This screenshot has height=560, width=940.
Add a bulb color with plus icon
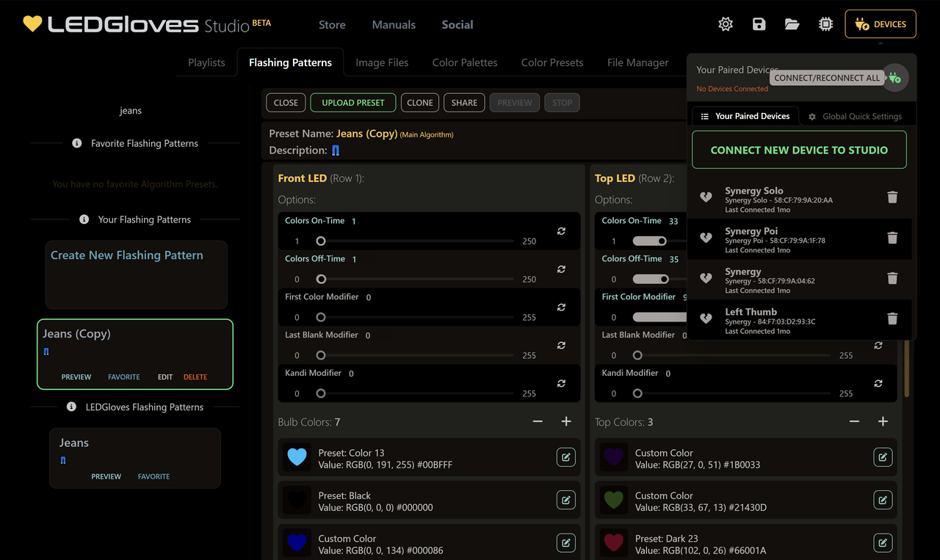pos(566,421)
